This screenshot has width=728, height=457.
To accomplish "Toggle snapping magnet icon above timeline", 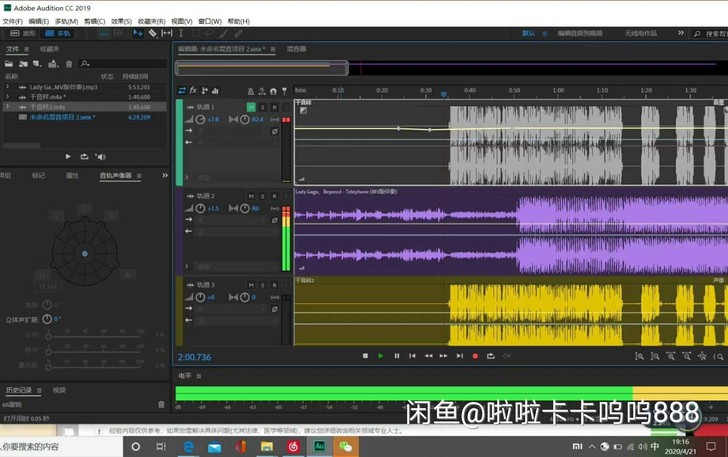I will (273, 91).
